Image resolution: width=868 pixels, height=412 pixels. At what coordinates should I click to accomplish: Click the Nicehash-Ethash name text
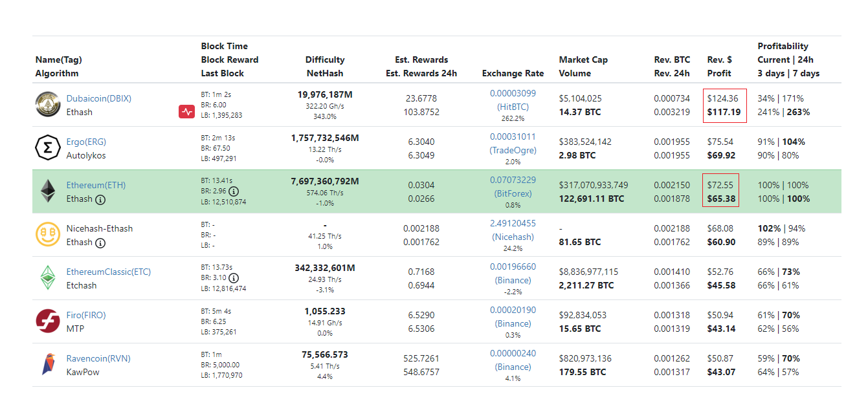[100, 228]
